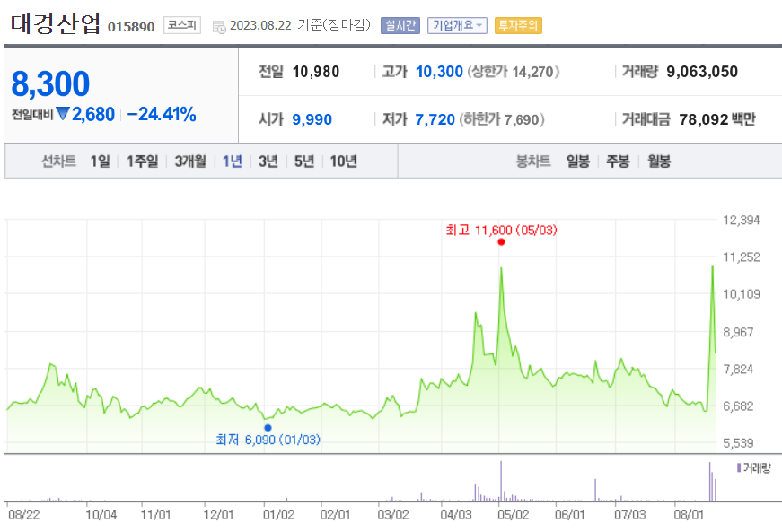Click the purple 거래량 legend marker
The image size is (782, 532).
[739, 467]
